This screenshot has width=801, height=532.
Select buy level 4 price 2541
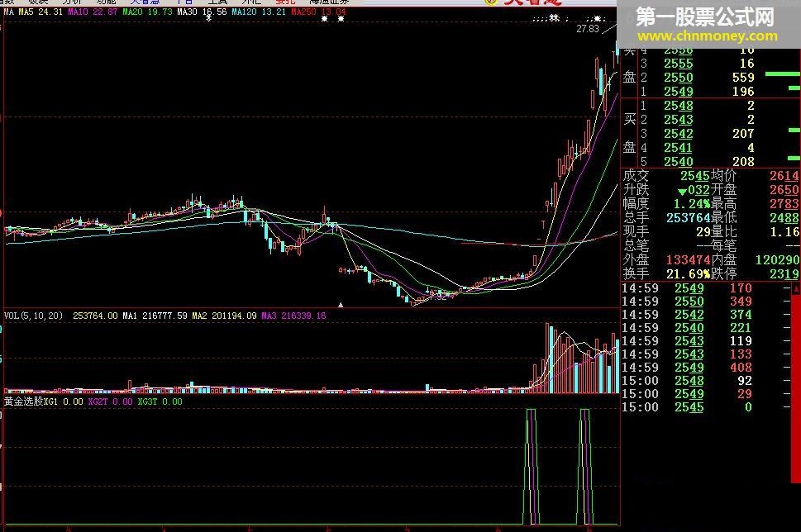679,148
